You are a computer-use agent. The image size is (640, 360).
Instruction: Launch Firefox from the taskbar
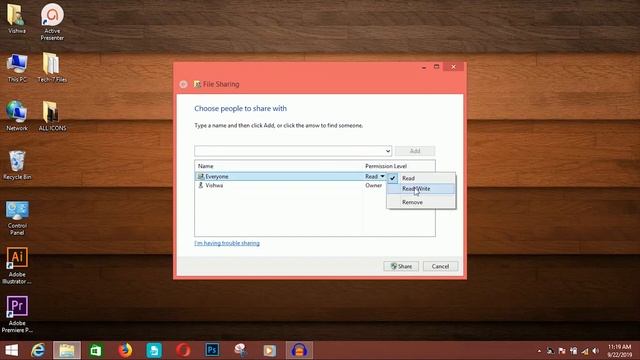point(125,350)
